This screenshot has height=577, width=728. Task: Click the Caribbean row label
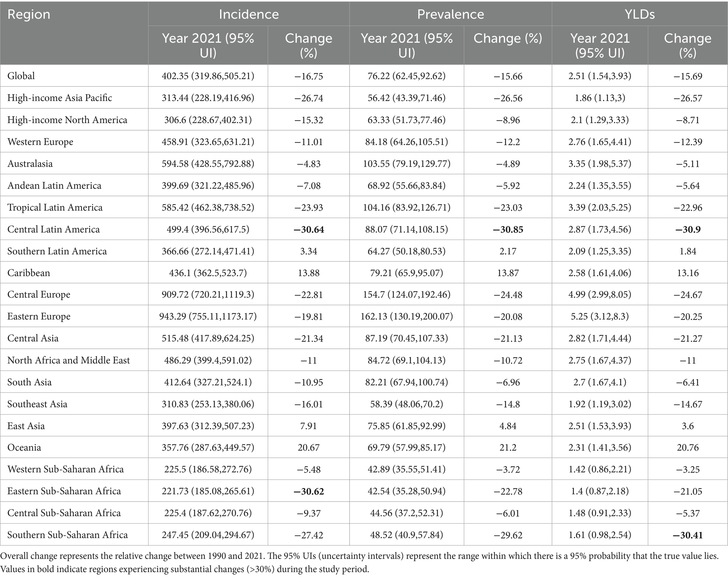click(x=29, y=273)
